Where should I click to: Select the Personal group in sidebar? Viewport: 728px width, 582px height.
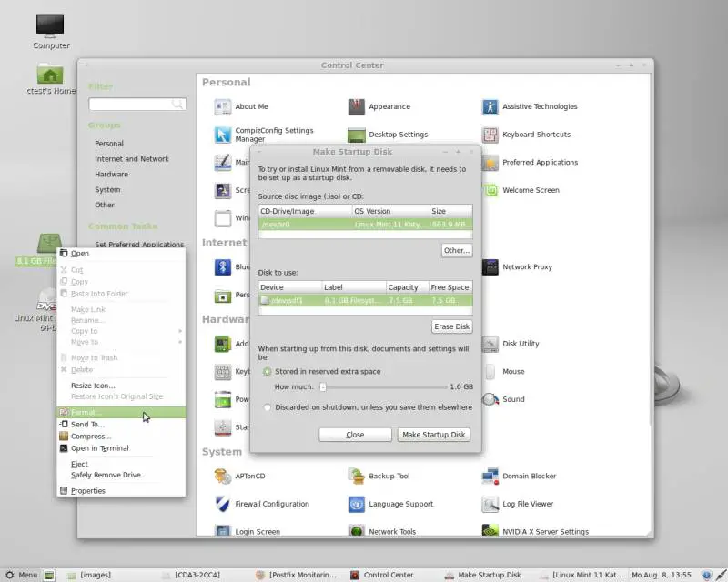(x=109, y=144)
